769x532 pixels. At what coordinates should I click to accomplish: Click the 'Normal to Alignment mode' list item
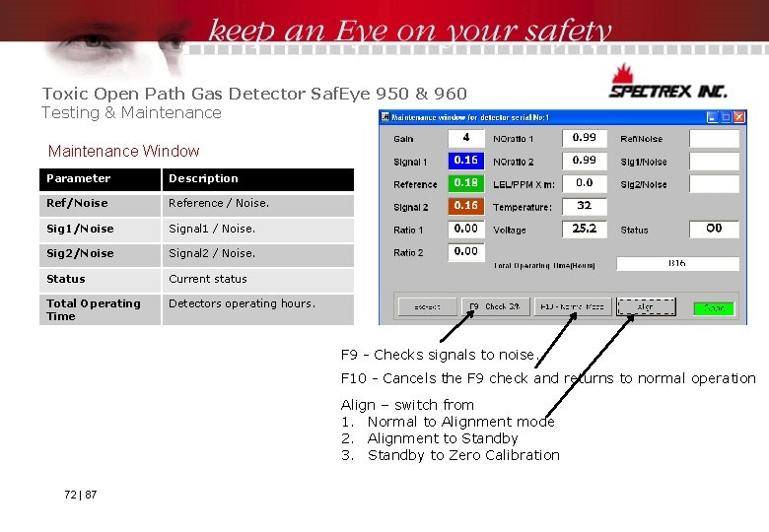point(460,422)
